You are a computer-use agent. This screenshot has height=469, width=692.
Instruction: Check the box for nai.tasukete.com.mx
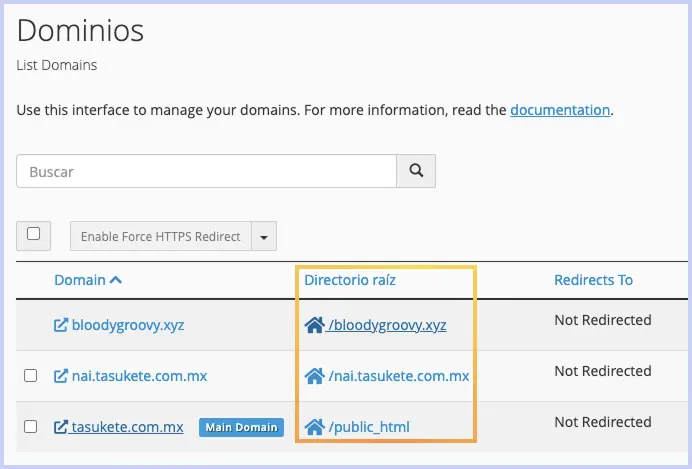(31, 375)
